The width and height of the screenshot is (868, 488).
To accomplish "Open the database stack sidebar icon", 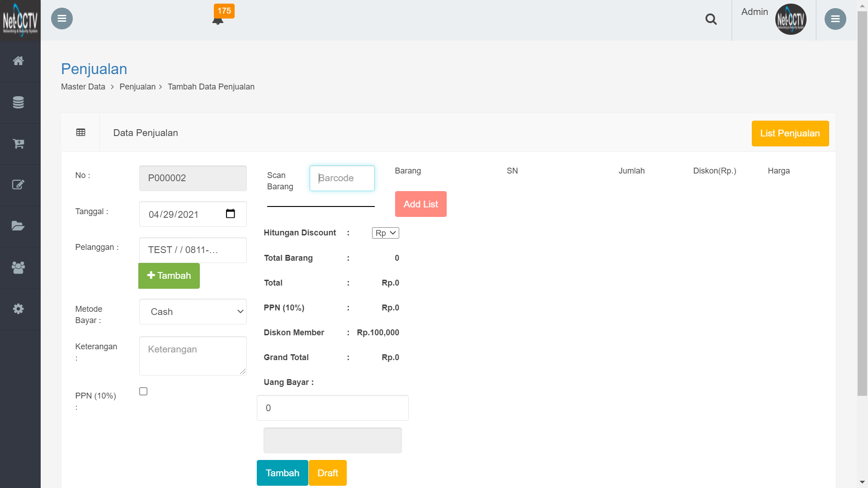I will pyautogui.click(x=18, y=103).
